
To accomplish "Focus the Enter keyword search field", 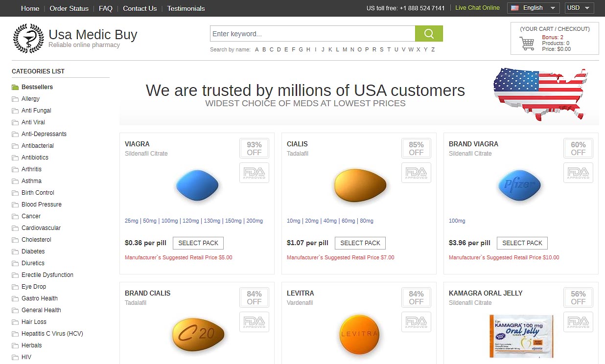I will pyautogui.click(x=312, y=34).
